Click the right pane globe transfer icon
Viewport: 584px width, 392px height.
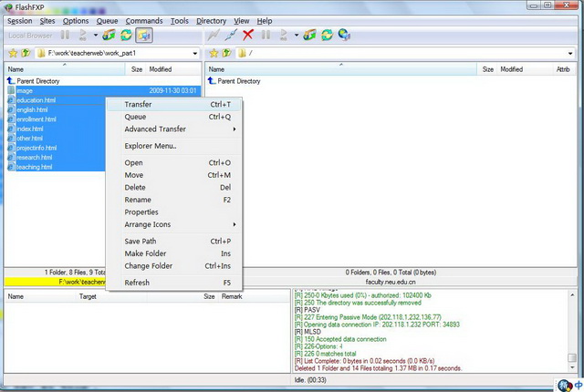coord(309,35)
